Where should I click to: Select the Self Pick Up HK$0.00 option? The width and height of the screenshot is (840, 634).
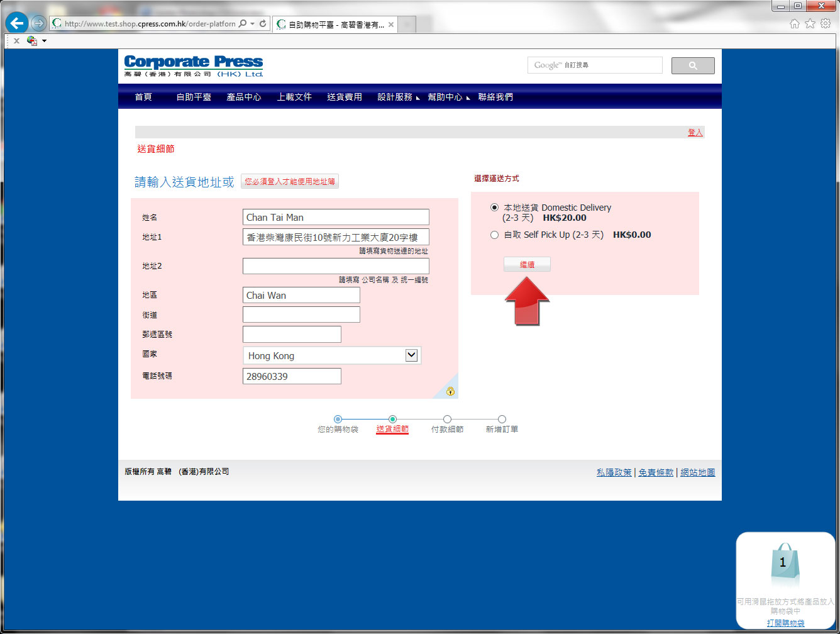(x=494, y=235)
